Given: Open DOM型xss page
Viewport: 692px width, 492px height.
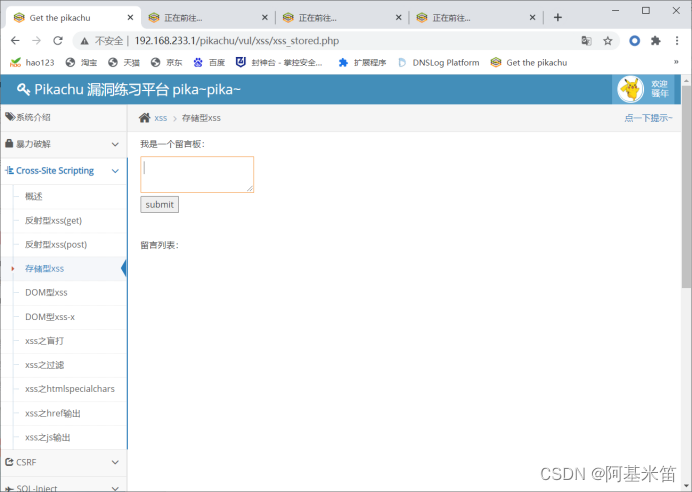Looking at the screenshot, I should coord(46,293).
